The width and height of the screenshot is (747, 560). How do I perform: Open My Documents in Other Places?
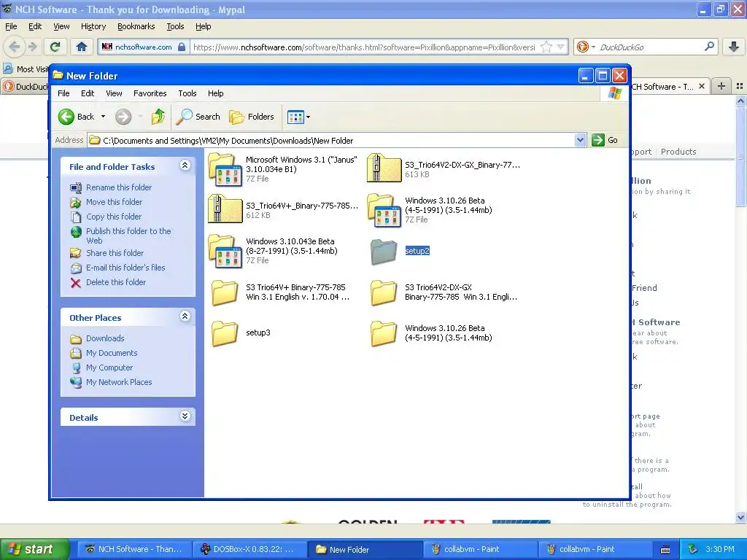pyautogui.click(x=112, y=353)
